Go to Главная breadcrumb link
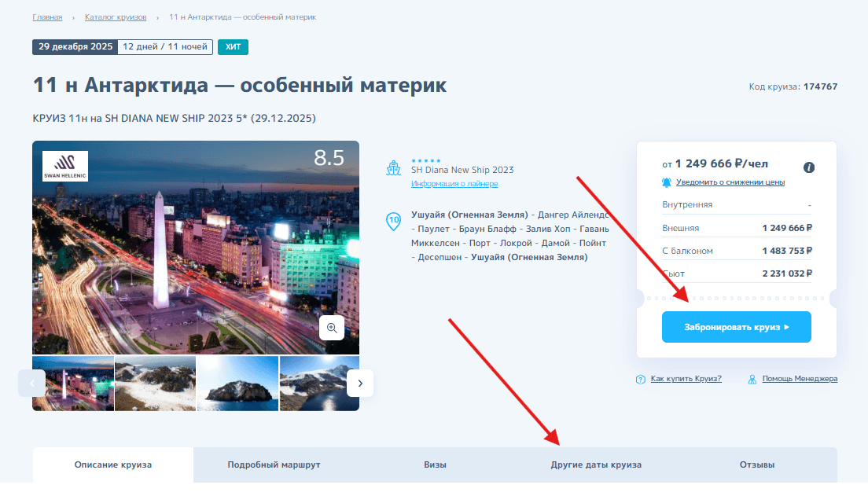This screenshot has height=492, width=868. point(48,17)
